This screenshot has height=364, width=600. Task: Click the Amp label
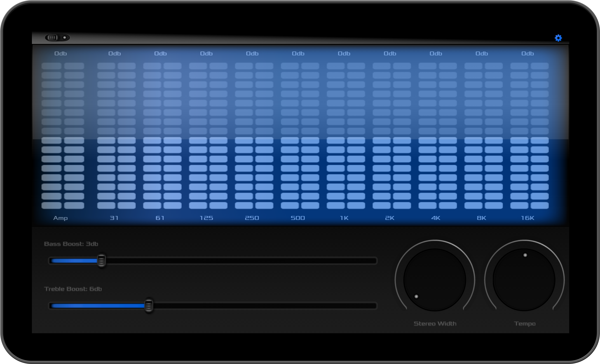pos(60,218)
